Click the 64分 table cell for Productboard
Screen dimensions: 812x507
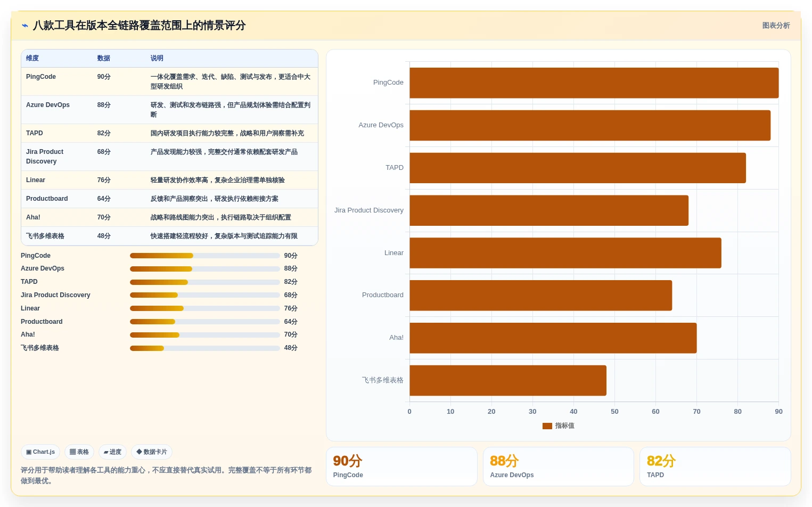104,199
